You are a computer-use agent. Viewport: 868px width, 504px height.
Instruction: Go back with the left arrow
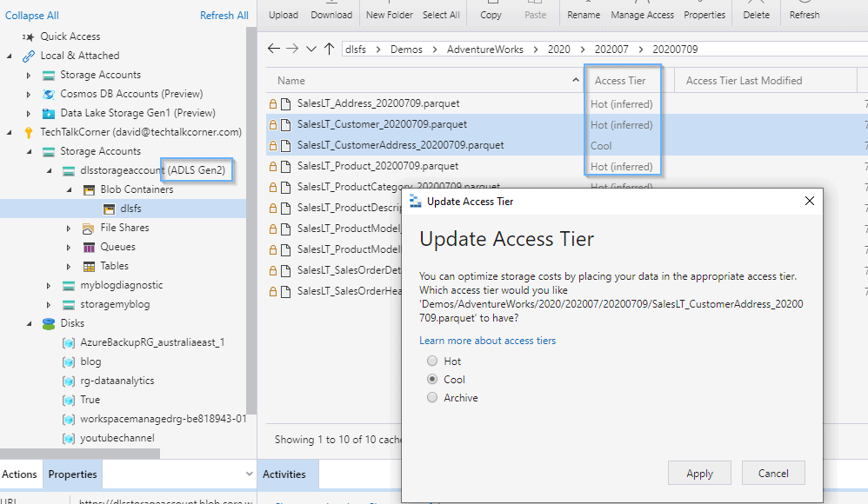point(273,49)
